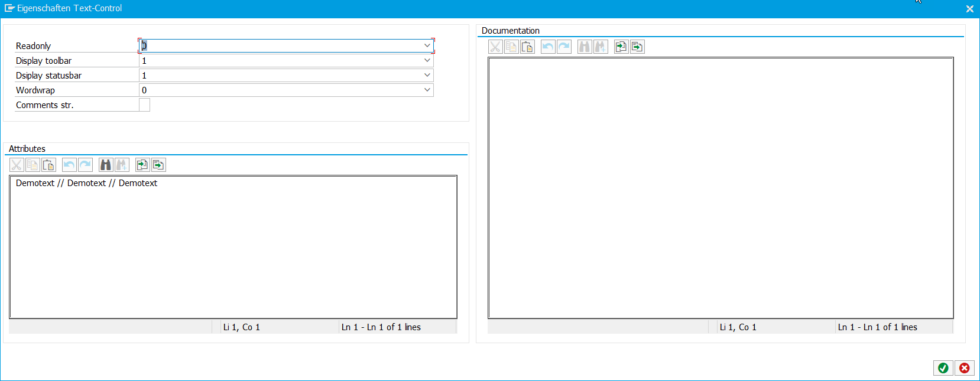This screenshot has width=980, height=381.
Task: Click the Attributes group heading
Action: coord(27,149)
